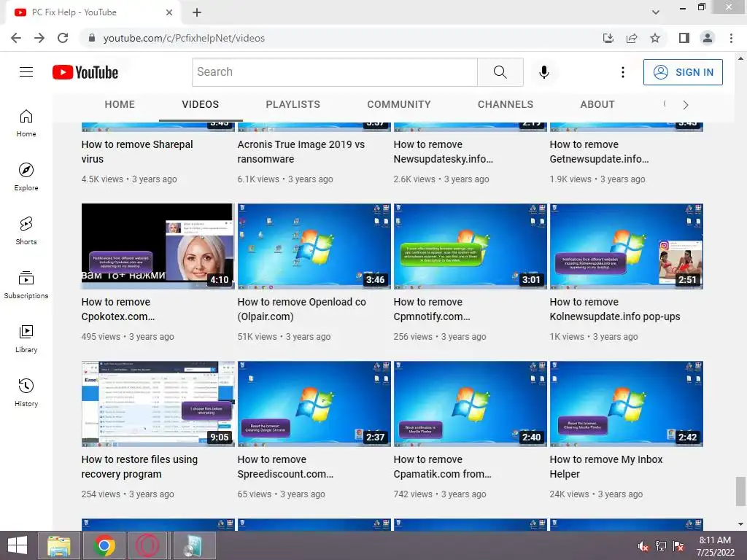Viewport: 747px width, 560px height.
Task: Click the install app icon in address bar
Action: tap(608, 38)
